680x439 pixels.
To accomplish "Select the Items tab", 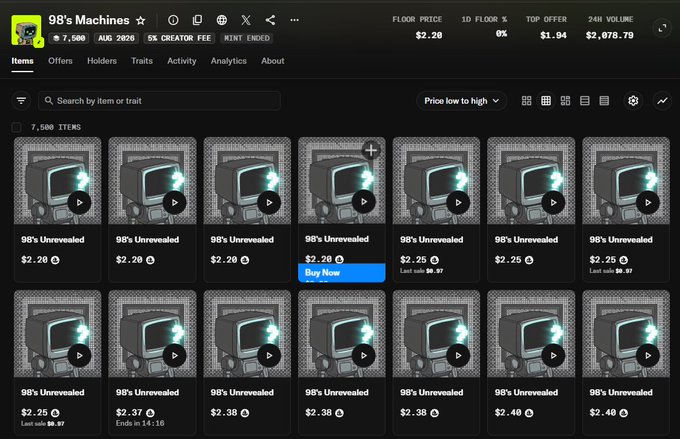I will 22,61.
